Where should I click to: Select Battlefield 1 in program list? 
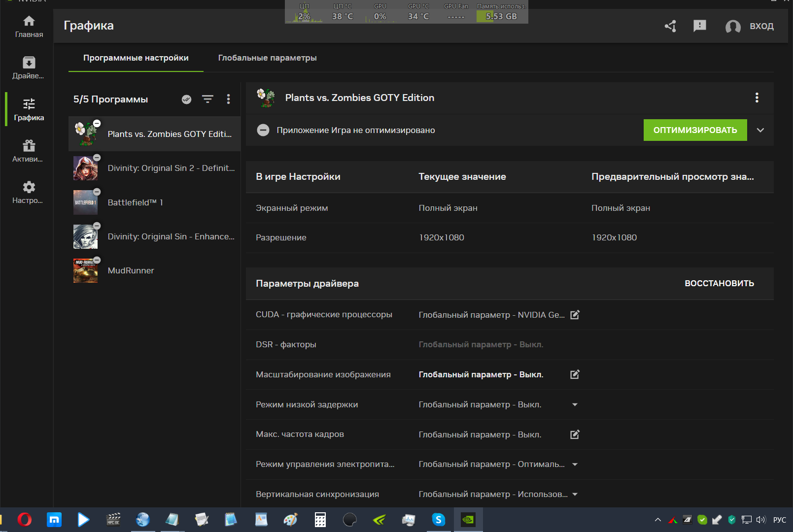[x=154, y=202]
